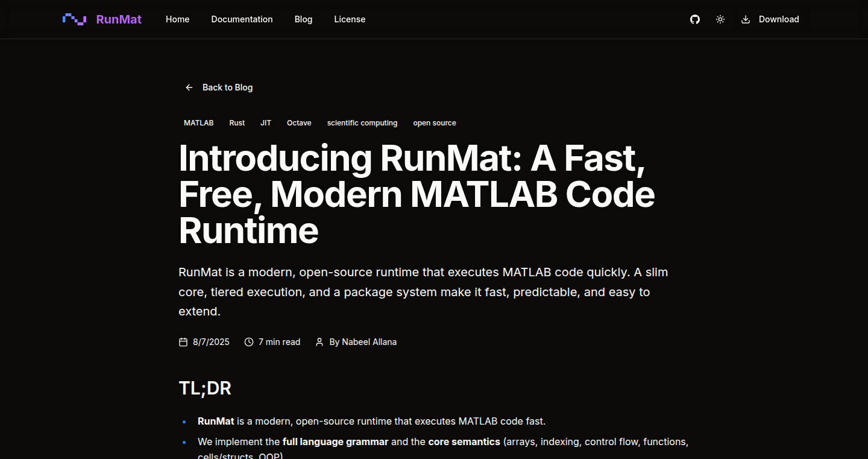Click the article summary paragraph

423,292
